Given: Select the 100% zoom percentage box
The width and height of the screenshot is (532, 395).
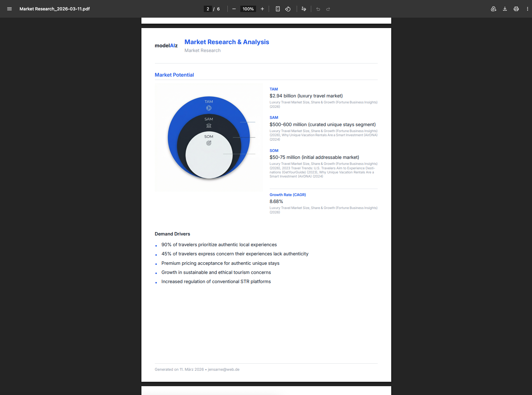Looking at the screenshot, I should (248, 9).
